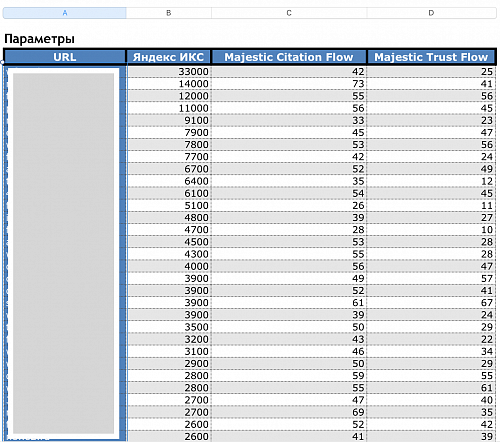Select cell with value 3500

coord(169,327)
